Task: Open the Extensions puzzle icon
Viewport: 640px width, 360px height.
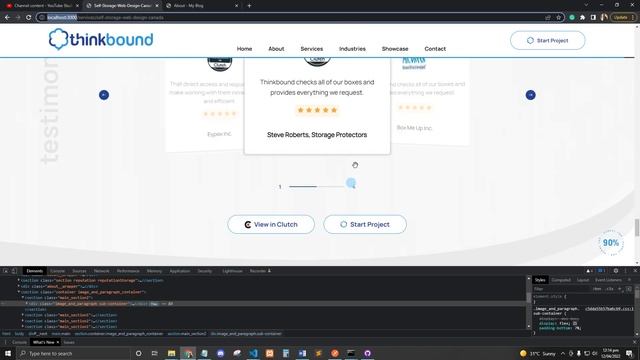Action: tap(582, 18)
